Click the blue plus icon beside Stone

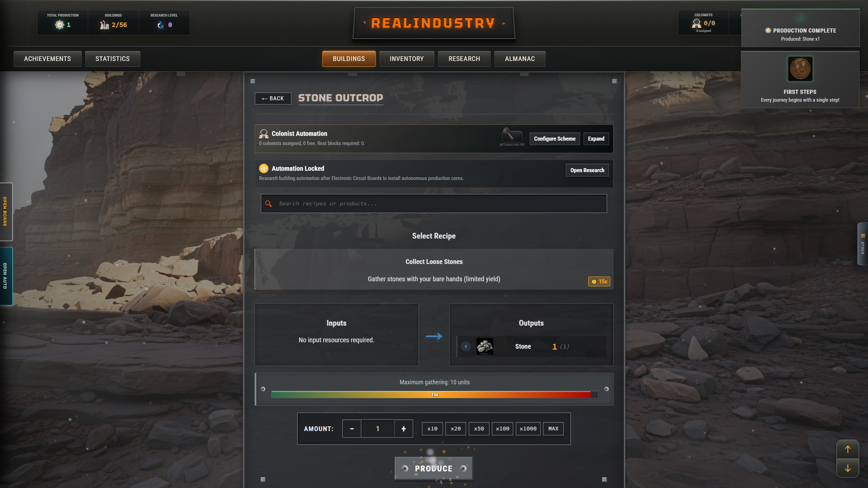[x=466, y=346]
